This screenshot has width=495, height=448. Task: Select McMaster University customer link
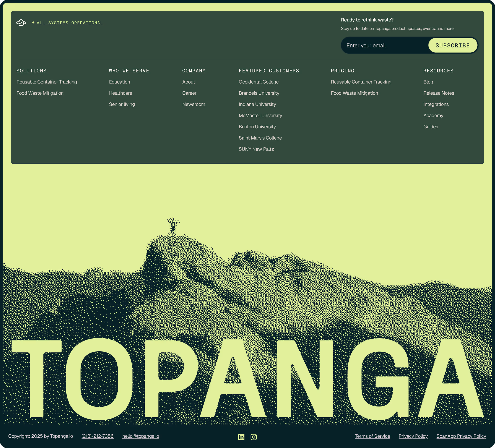[x=260, y=116]
